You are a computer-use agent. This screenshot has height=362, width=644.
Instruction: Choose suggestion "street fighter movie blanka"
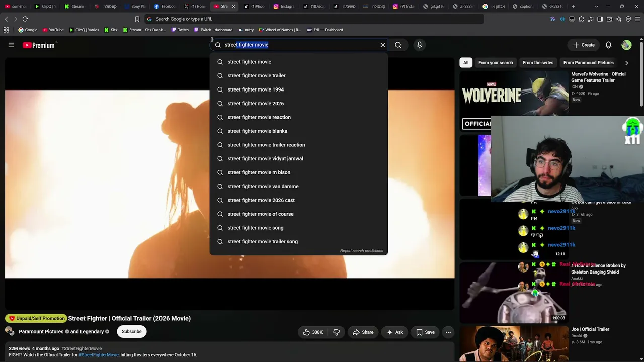299,131
